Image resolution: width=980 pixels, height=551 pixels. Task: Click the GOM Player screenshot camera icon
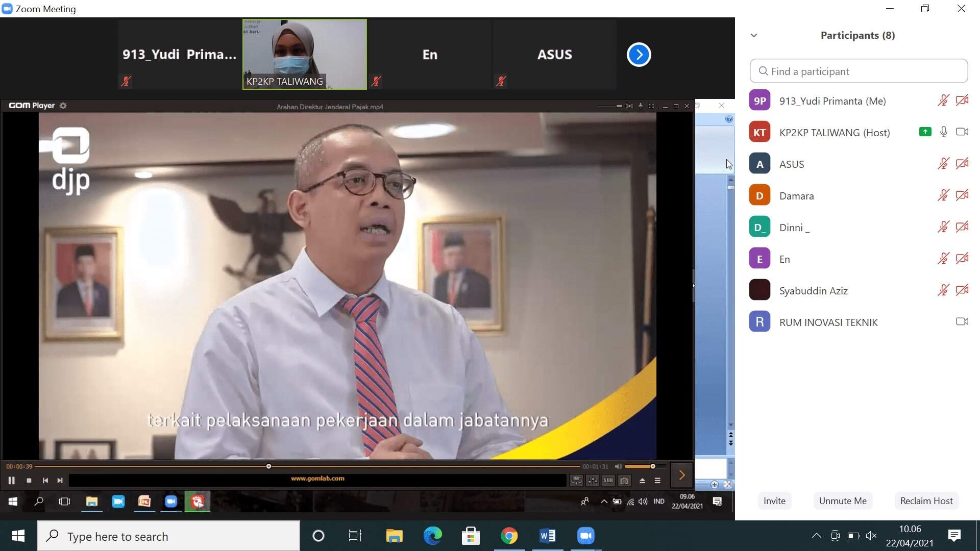click(624, 481)
